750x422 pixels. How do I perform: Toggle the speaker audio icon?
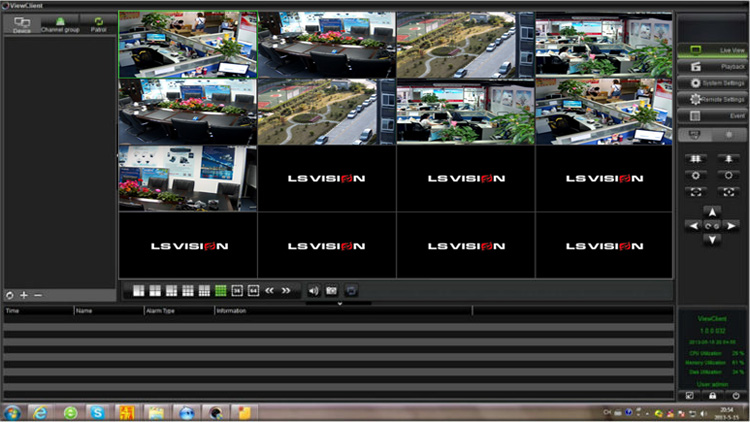pyautogui.click(x=313, y=290)
